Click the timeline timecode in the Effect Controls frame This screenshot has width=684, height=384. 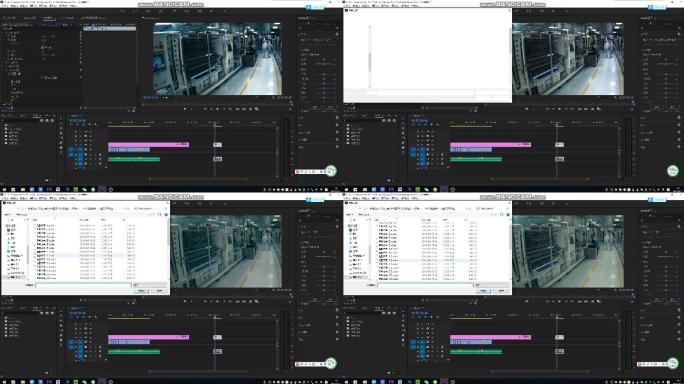[77, 120]
